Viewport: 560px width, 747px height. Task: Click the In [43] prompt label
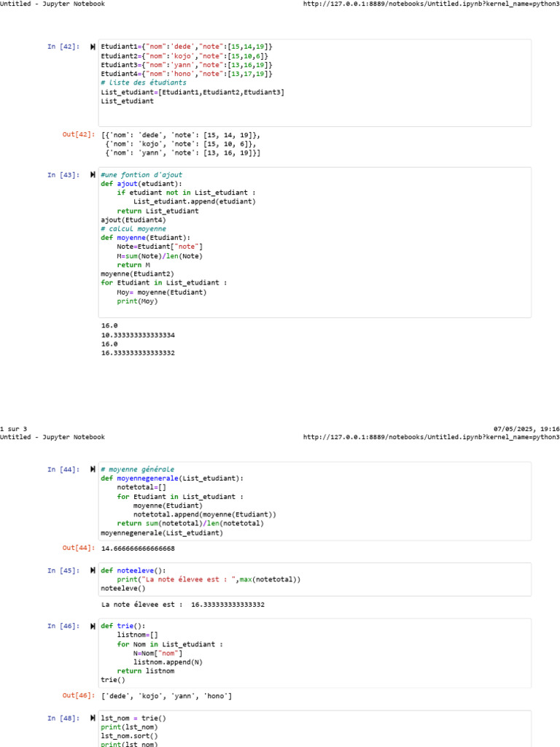[63, 175]
